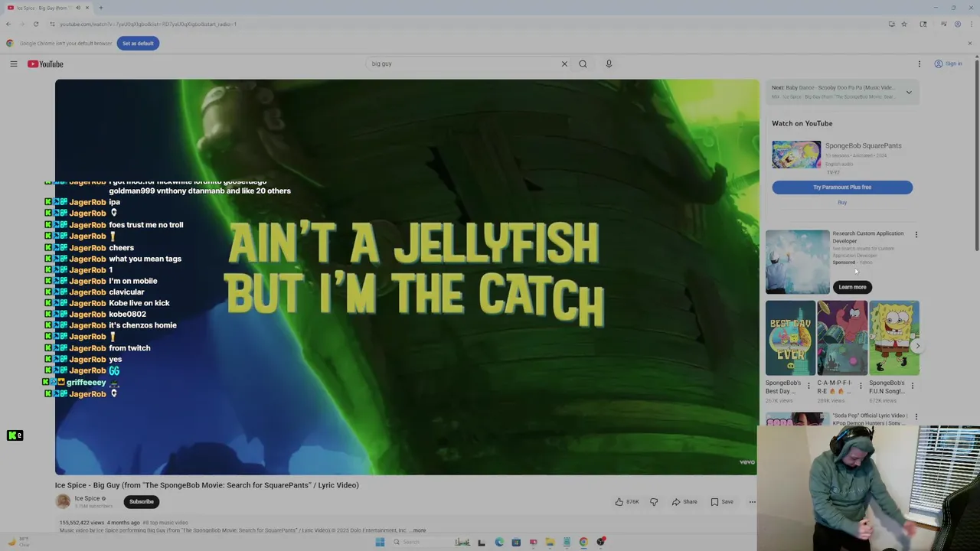Screen dimensions: 980x551
Task: Open menu for SpongeBob's Best Day short
Action: 808,386
